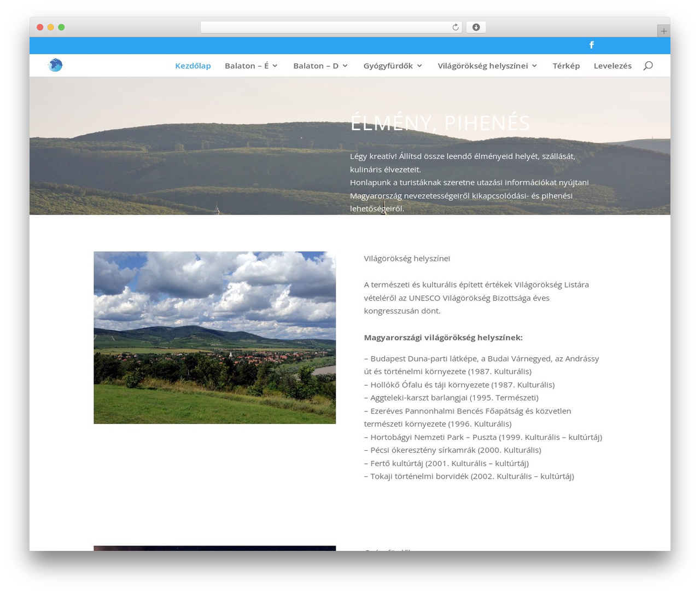Add a new browser tab
The image size is (700, 593).
pos(663,31)
